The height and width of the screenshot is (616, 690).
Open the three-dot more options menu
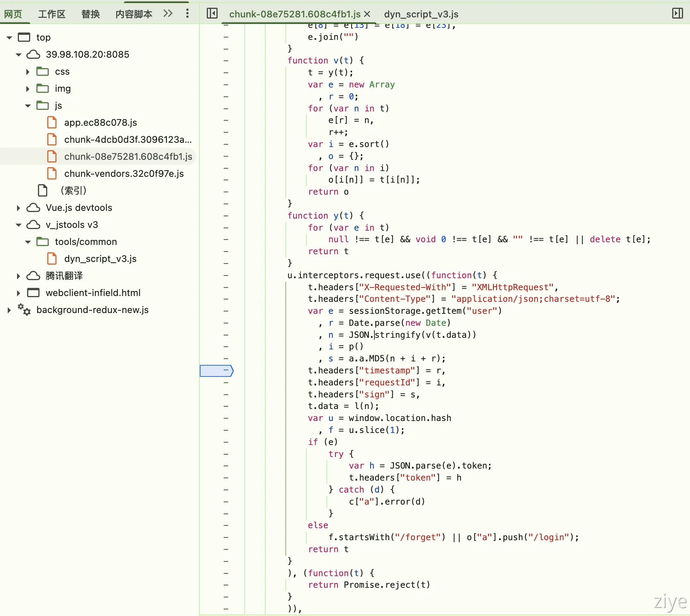(x=187, y=14)
